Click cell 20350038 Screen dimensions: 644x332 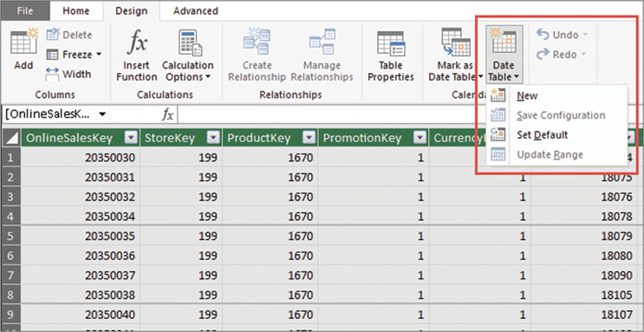pyautogui.click(x=81, y=296)
